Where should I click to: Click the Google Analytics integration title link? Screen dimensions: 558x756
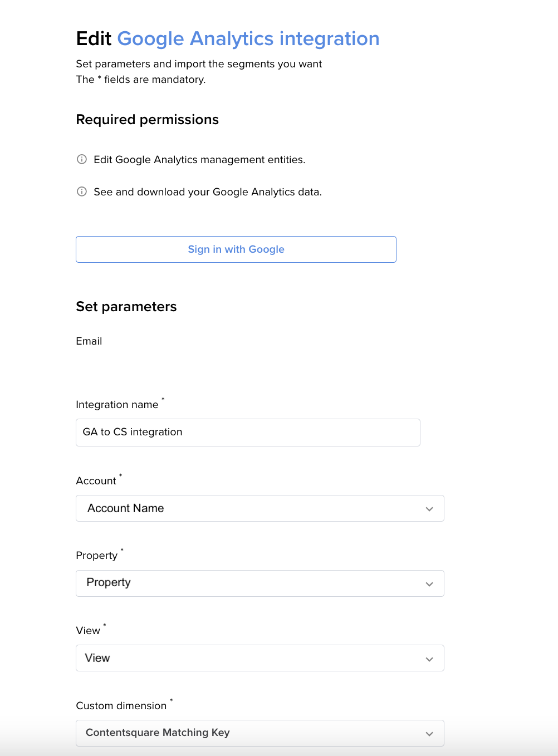(x=249, y=38)
